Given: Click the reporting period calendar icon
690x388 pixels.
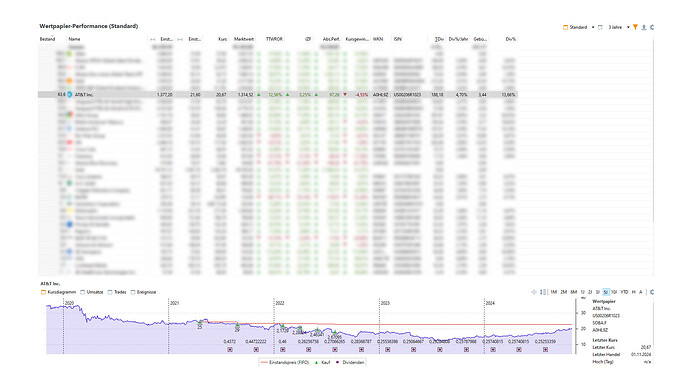Looking at the screenshot, I should [600, 27].
